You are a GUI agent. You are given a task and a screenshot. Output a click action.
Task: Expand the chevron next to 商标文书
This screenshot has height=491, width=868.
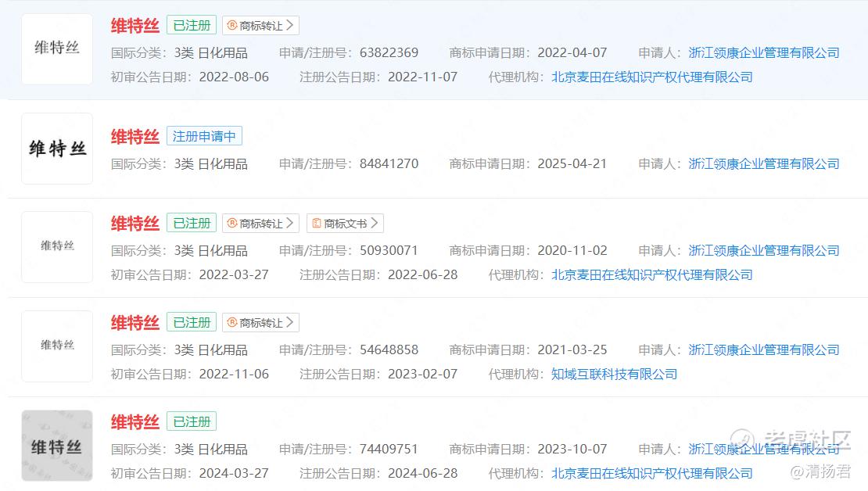[x=375, y=223]
